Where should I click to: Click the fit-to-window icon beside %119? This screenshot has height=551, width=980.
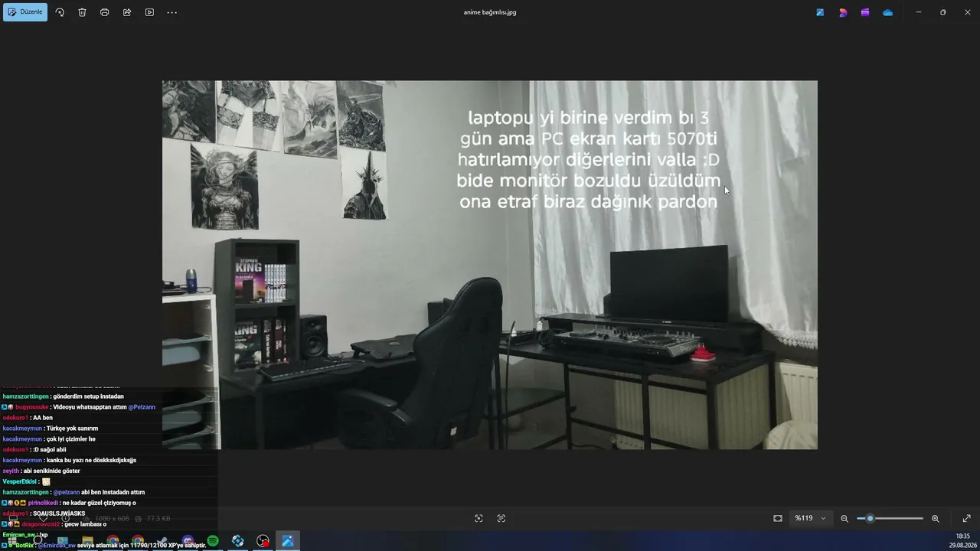778,518
